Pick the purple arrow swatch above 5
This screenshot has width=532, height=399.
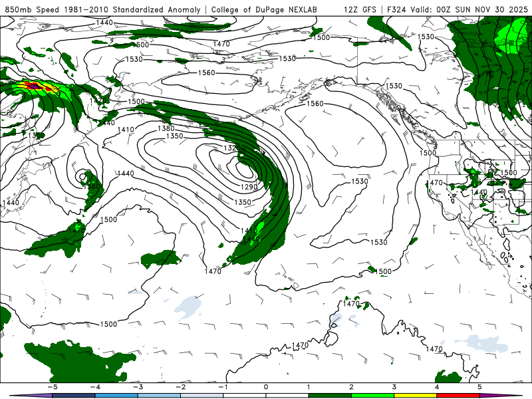[501, 396]
